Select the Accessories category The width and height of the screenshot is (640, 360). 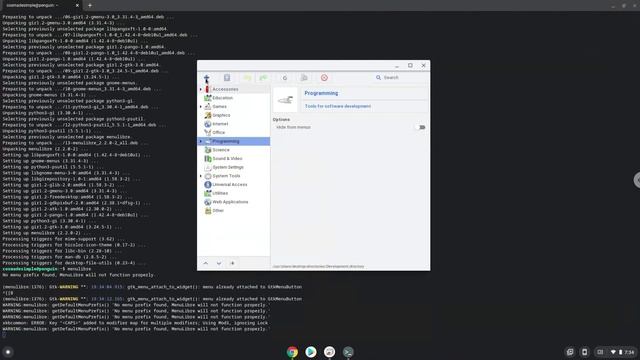pos(233,89)
